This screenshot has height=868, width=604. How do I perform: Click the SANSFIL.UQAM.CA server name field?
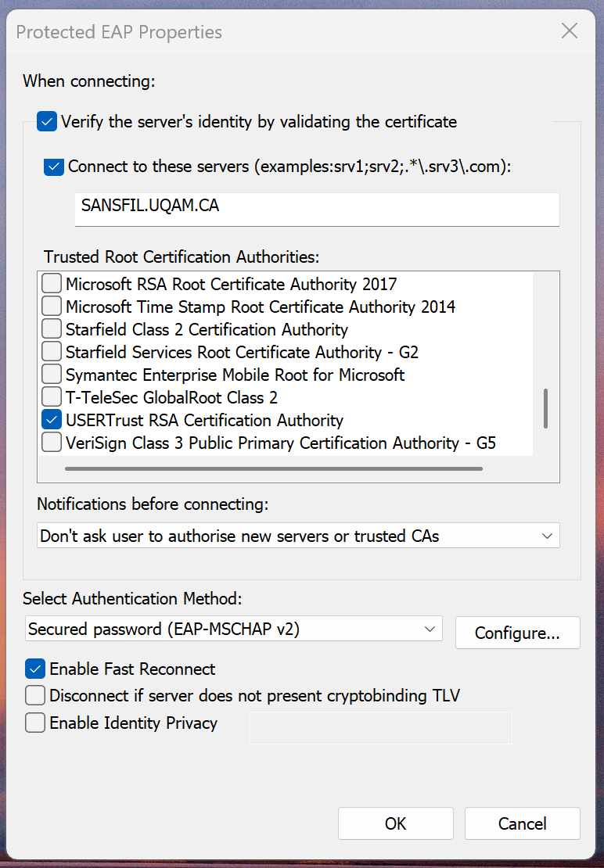pyautogui.click(x=317, y=209)
